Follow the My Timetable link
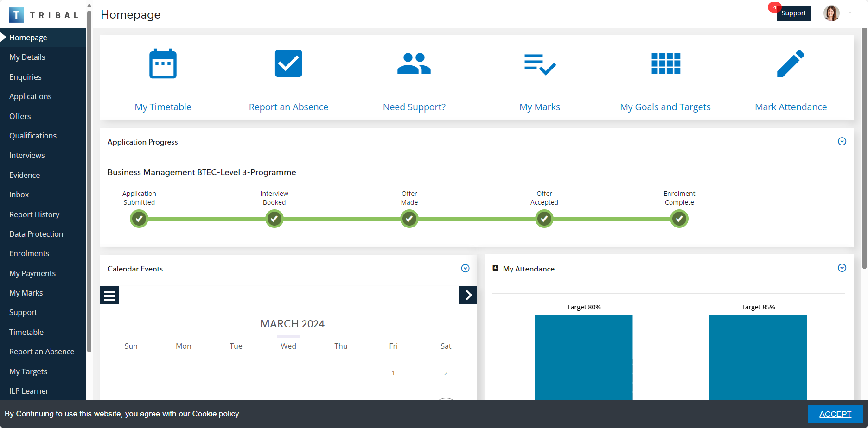The image size is (868, 428). click(163, 107)
